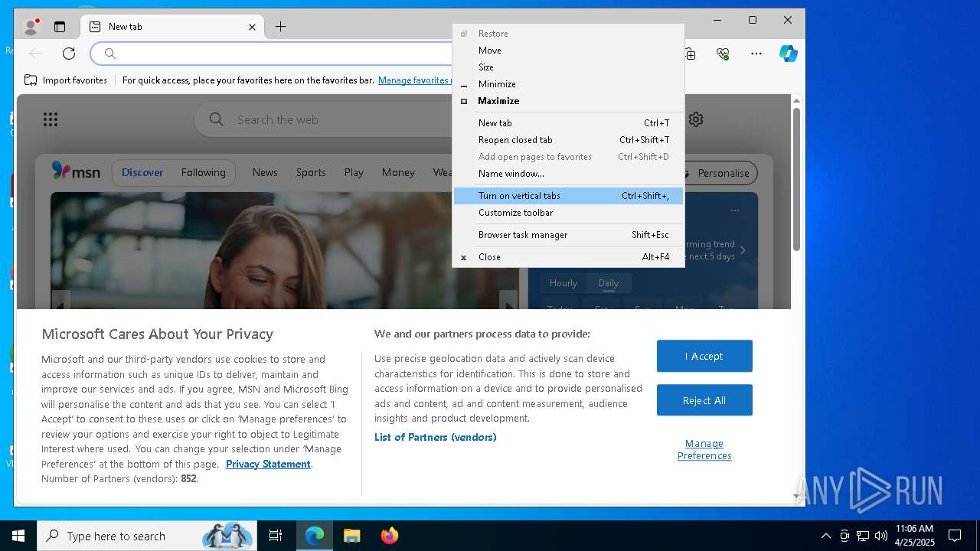Choose Maximize from context menu
The height and width of the screenshot is (551, 980).
pyautogui.click(x=568, y=101)
